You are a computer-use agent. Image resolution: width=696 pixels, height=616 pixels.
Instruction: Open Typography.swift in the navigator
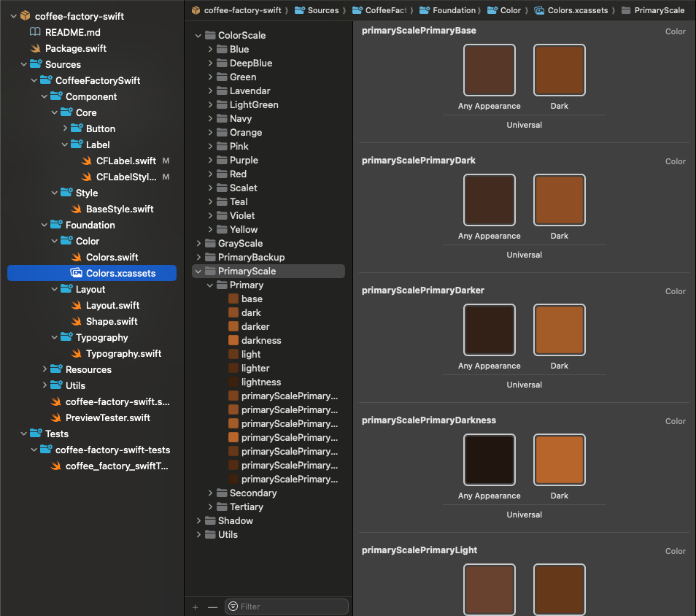(123, 353)
